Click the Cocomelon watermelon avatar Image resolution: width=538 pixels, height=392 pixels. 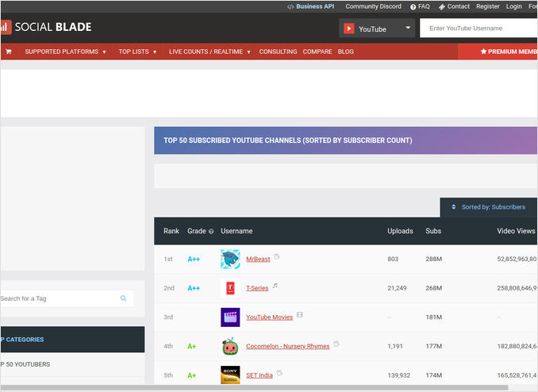(x=230, y=346)
